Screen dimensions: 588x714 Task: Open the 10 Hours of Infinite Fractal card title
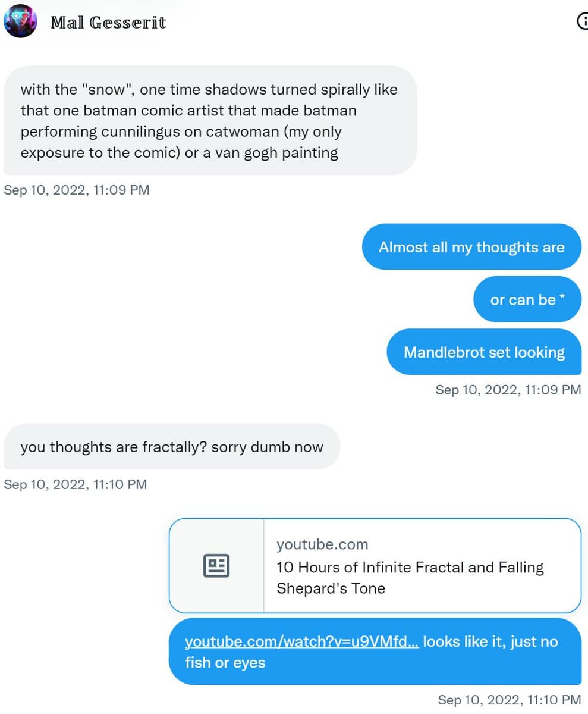click(x=410, y=568)
